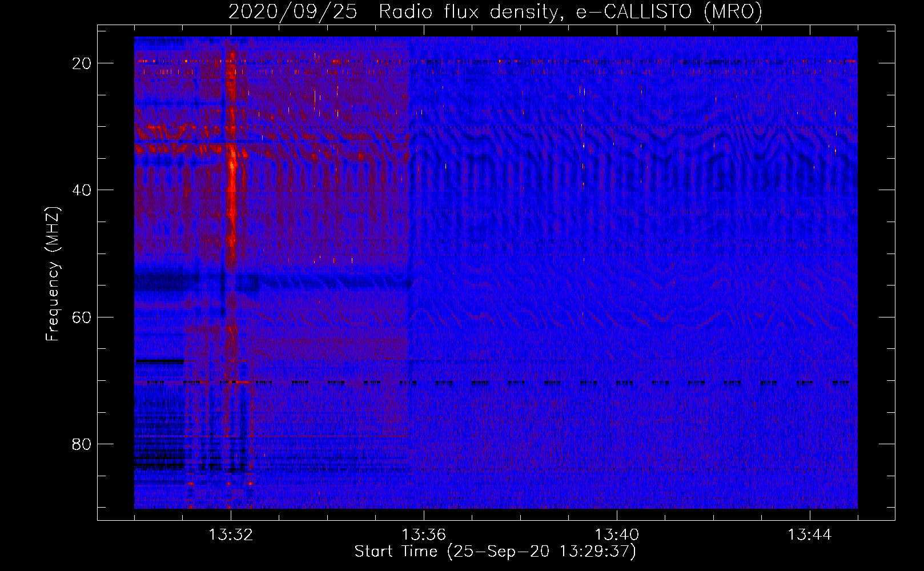Click the 13:40 time tick label
This screenshot has width=924, height=571.
[617, 535]
